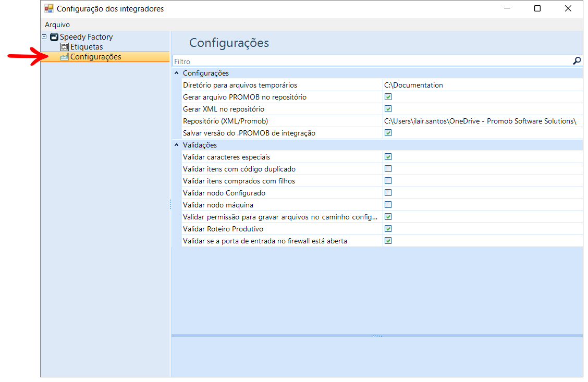Toggle Validar porta de entrada firewall checkbox
Viewport: 588px width, 382px height.
(x=388, y=241)
